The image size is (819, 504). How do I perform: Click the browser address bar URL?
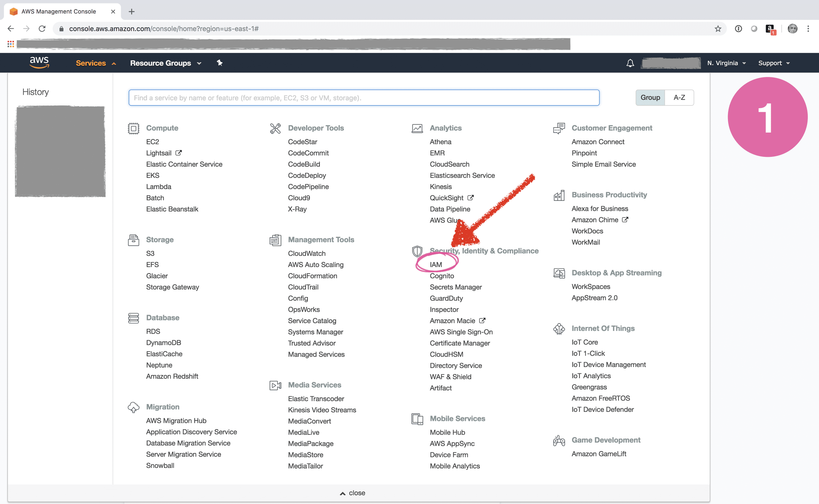164,29
